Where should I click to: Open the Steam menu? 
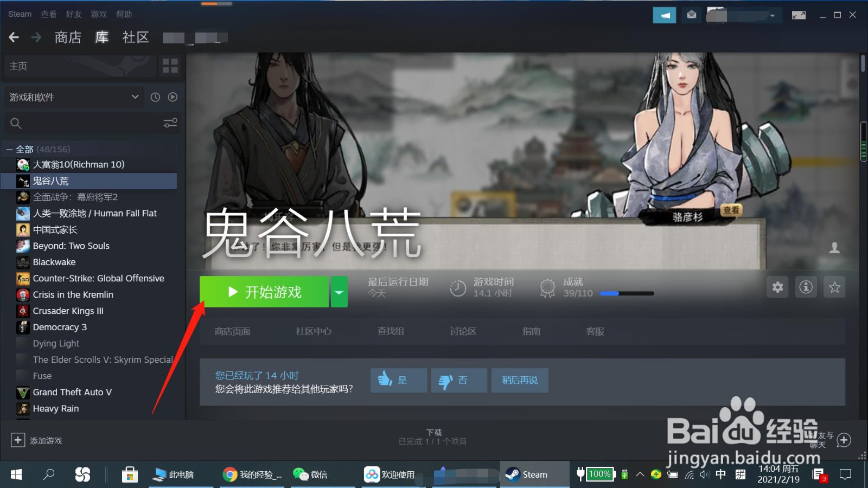click(20, 14)
